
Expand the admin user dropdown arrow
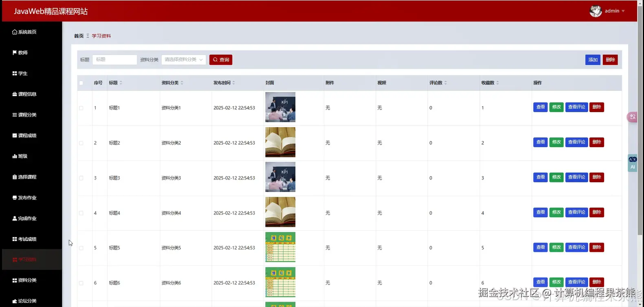[623, 11]
